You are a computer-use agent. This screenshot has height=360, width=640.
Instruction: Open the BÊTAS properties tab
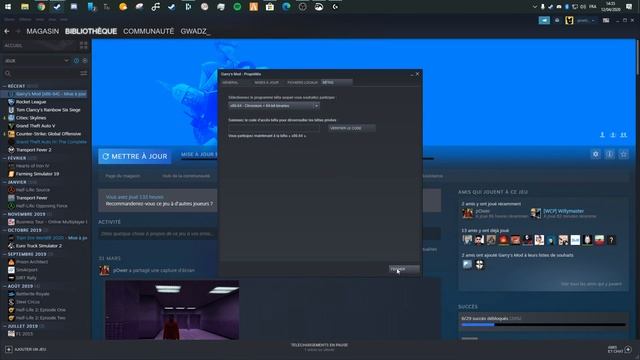(336, 82)
